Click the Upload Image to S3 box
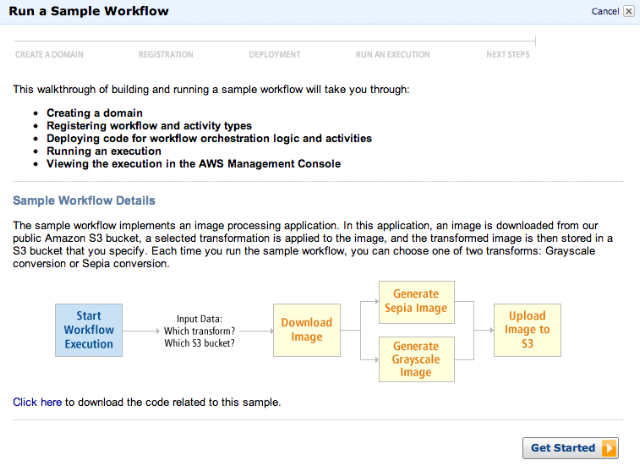The width and height of the screenshot is (640, 466). [x=527, y=330]
